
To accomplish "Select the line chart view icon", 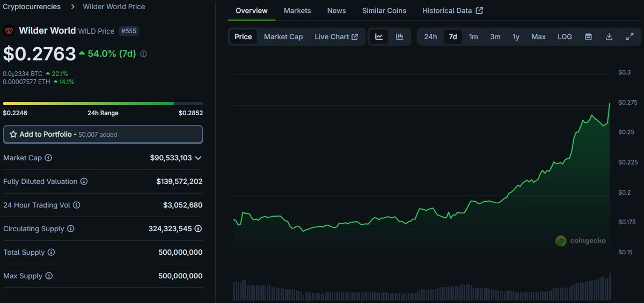I will (379, 36).
